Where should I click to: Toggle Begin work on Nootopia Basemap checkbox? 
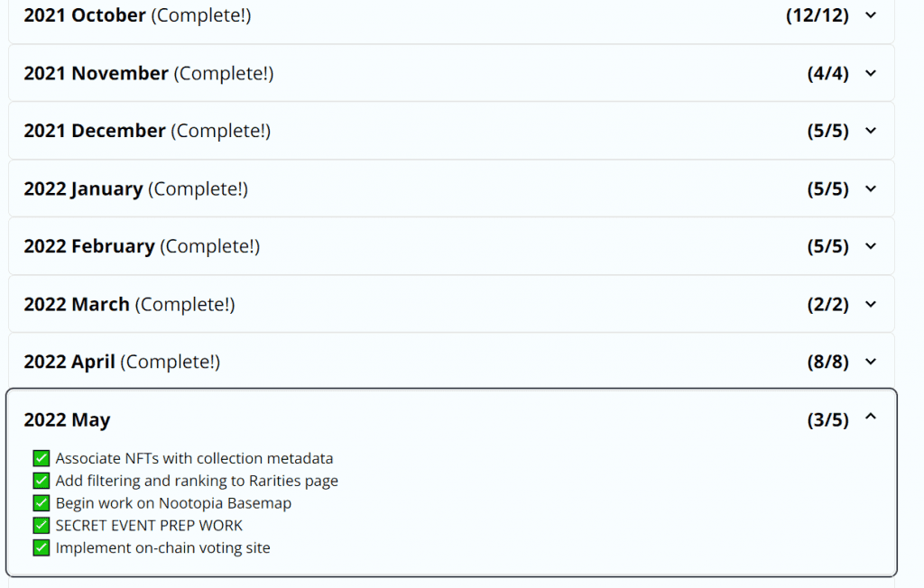pyautogui.click(x=42, y=502)
